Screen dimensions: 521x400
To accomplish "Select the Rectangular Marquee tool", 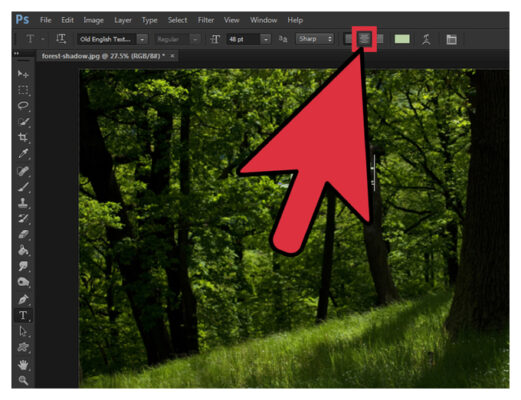I will (23, 90).
